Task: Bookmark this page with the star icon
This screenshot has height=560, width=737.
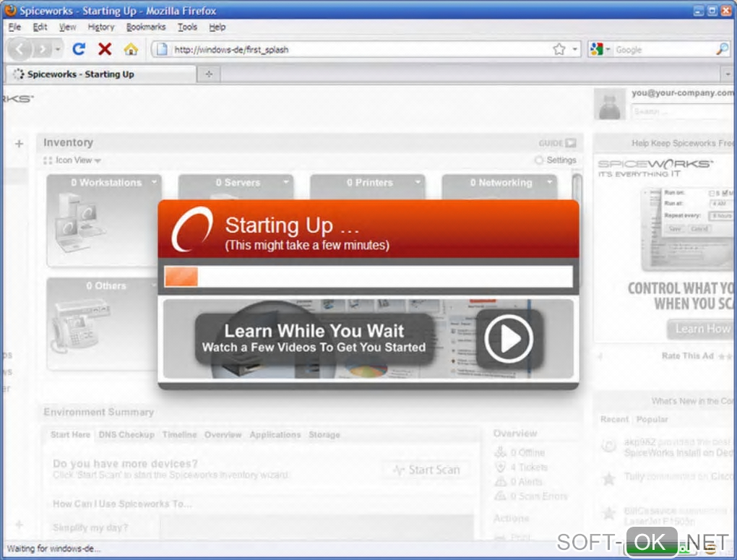Action: pyautogui.click(x=559, y=49)
